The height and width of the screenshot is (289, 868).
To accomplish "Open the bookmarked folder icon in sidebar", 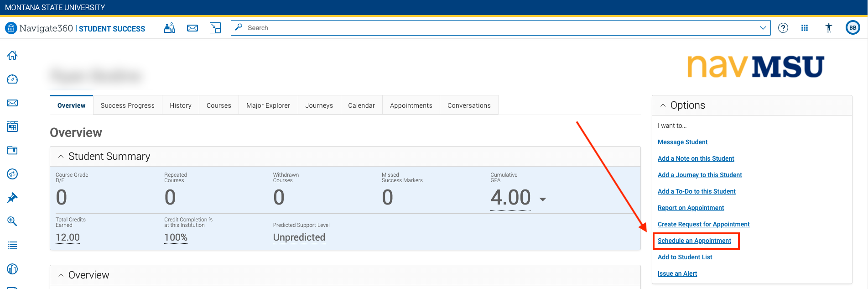I will (12, 150).
